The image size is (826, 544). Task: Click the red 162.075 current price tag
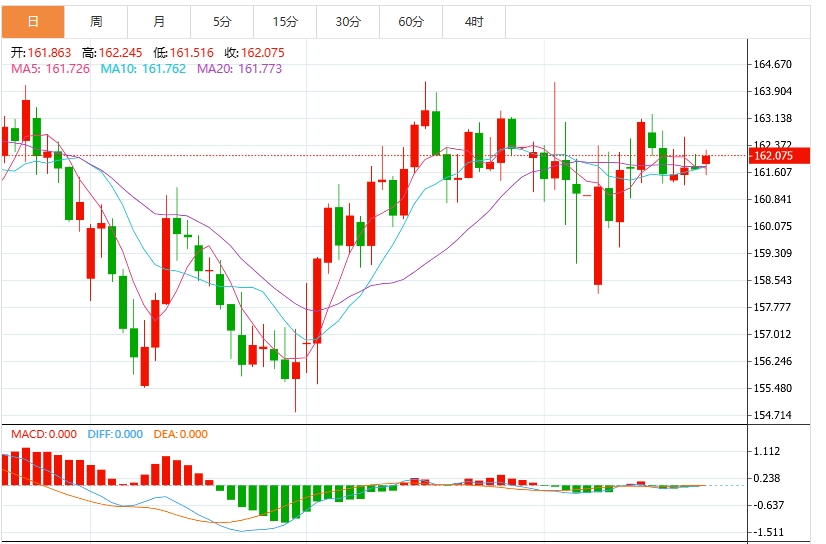coord(779,155)
